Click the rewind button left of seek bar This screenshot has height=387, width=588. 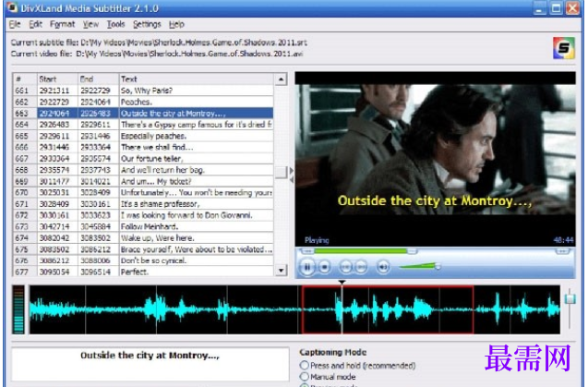point(308,250)
